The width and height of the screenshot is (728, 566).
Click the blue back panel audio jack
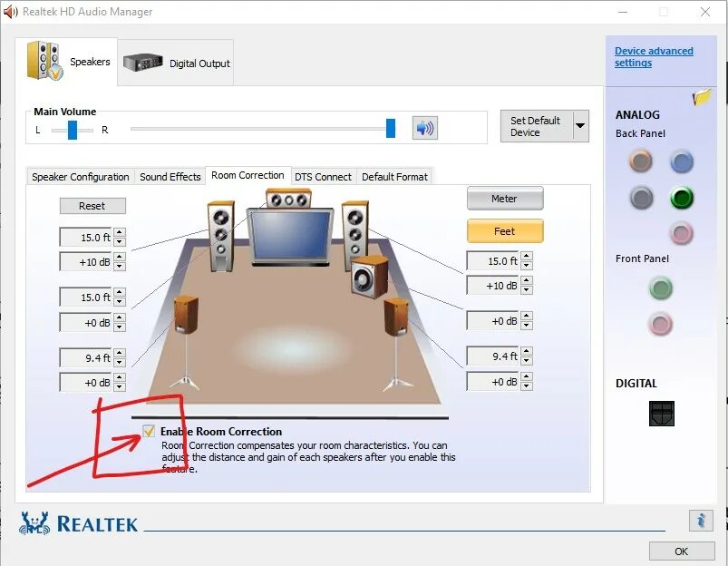(x=682, y=161)
